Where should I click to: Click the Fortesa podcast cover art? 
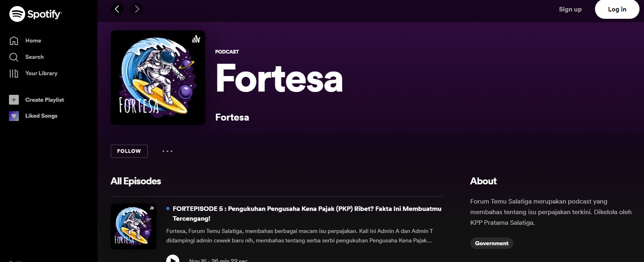tap(158, 78)
